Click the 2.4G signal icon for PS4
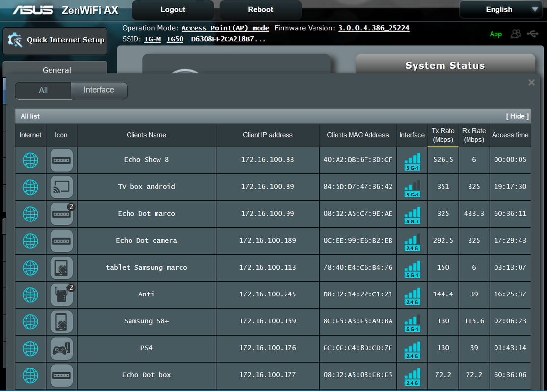The image size is (547, 392). tap(413, 350)
